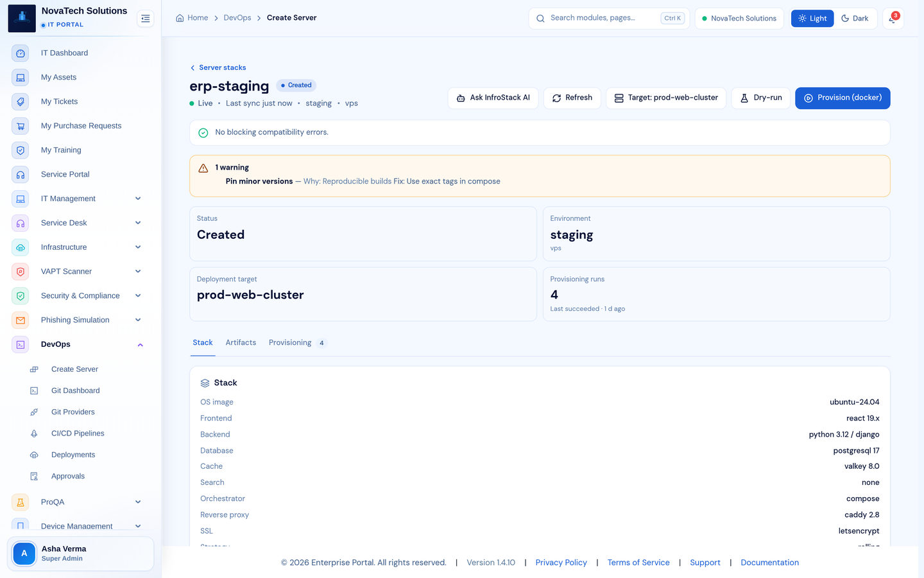Click the IT Dashboard gauge icon

point(21,53)
